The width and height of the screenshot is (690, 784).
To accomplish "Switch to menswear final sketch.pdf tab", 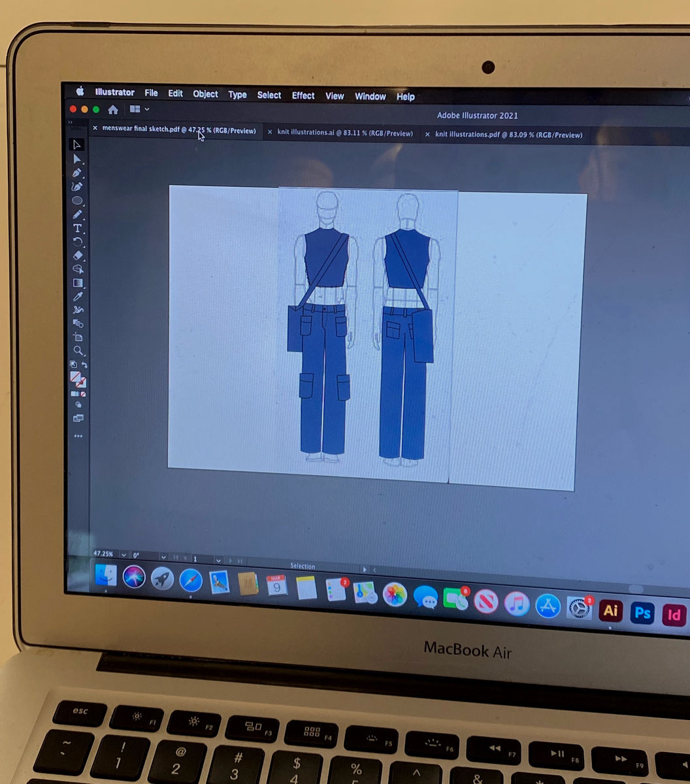I will (x=179, y=130).
